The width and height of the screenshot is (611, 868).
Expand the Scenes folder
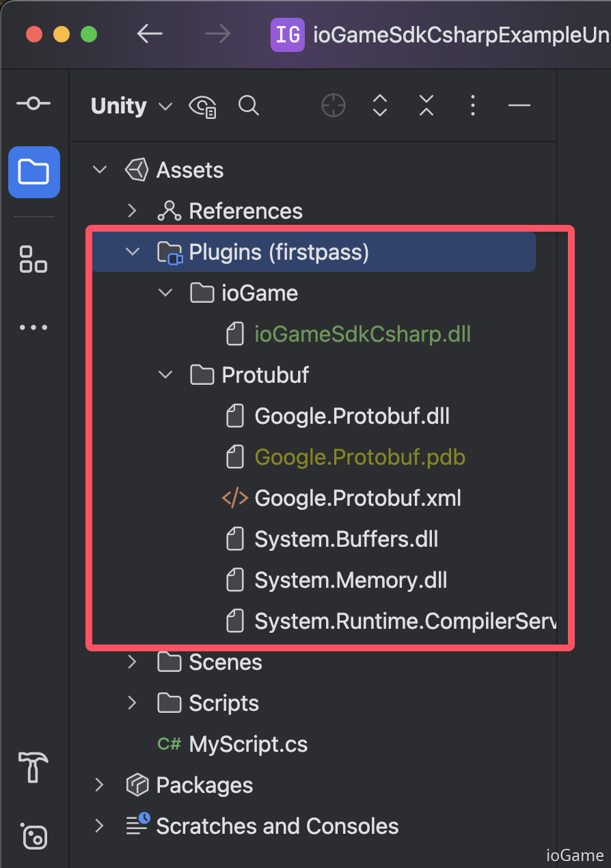[x=133, y=662]
